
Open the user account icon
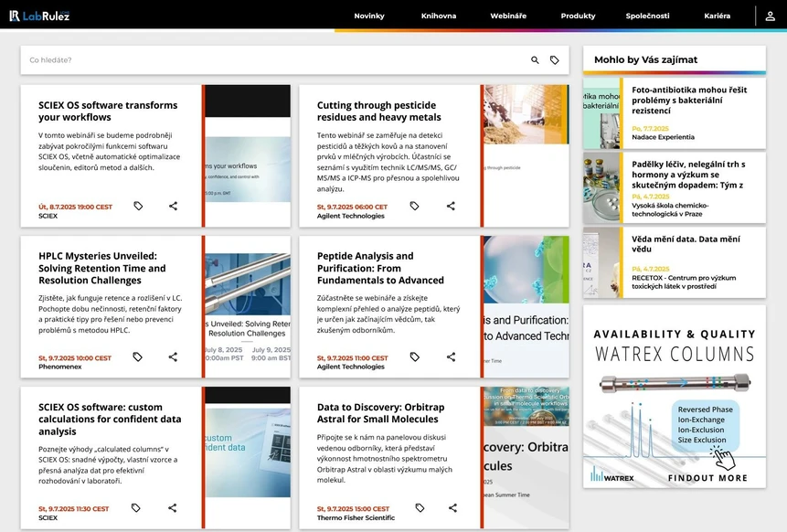(771, 16)
